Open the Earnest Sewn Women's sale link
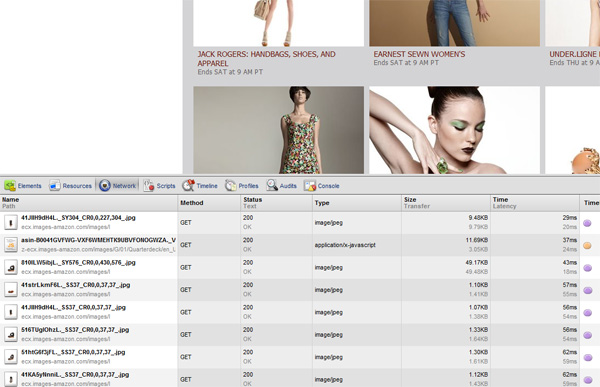This screenshot has width=600, height=387. (419, 54)
